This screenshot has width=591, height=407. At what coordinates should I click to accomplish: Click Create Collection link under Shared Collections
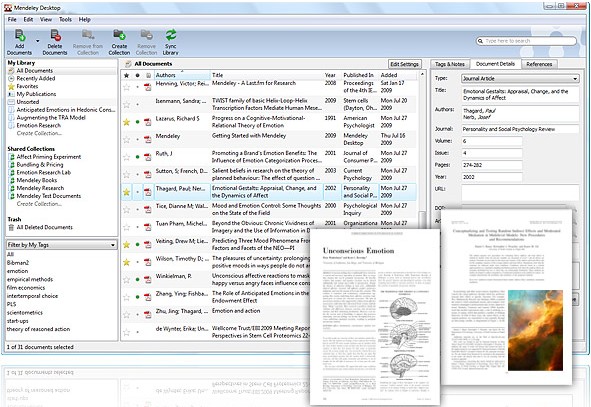[39, 204]
